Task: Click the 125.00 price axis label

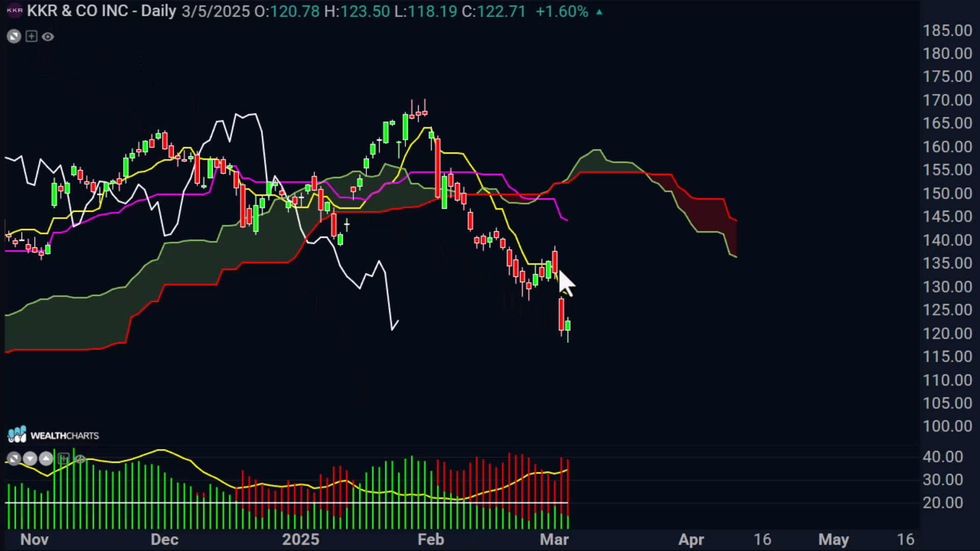Action: pos(947,310)
